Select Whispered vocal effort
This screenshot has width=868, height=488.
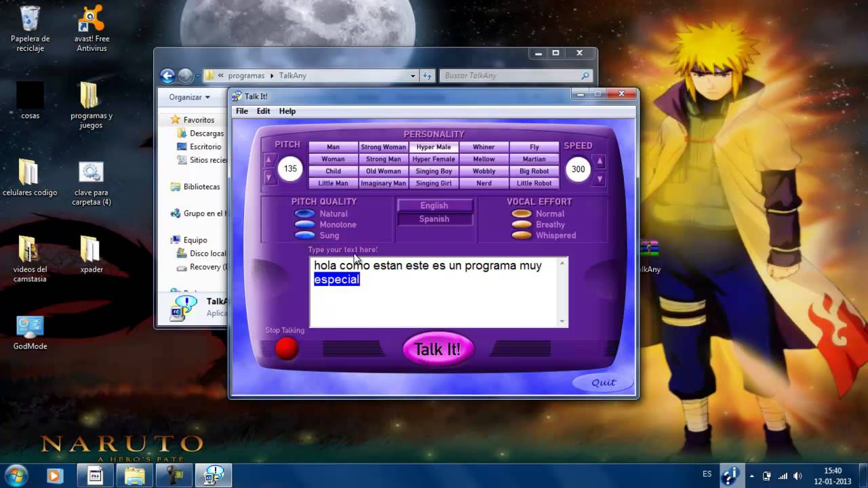click(521, 235)
